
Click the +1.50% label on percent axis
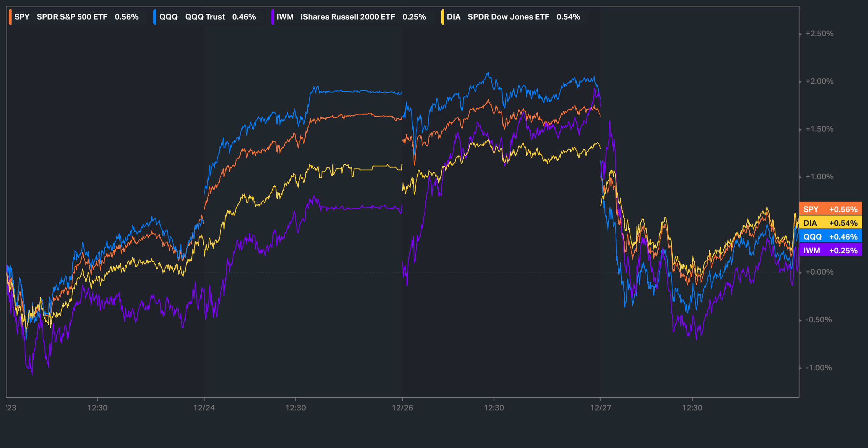[x=819, y=129]
